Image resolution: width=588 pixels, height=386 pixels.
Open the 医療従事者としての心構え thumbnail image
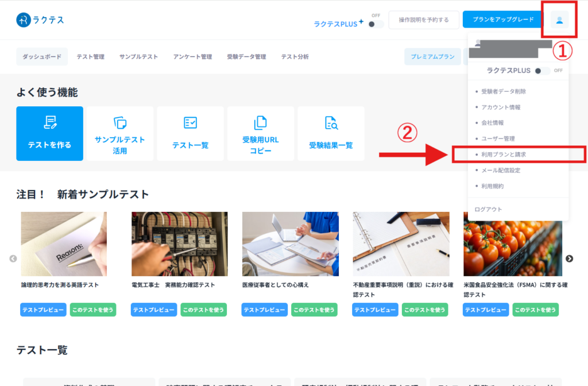290,244
